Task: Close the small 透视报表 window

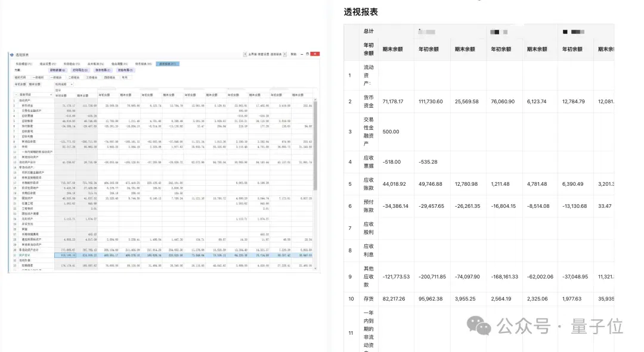Action: tap(315, 54)
